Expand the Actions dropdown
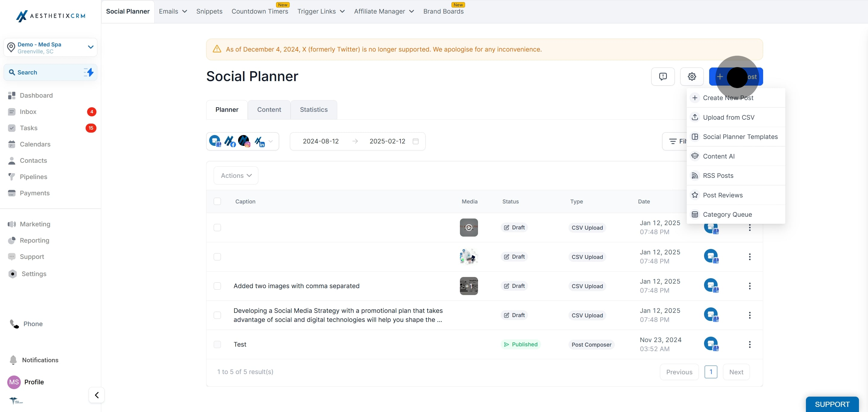This screenshot has height=412, width=868. coord(236,175)
